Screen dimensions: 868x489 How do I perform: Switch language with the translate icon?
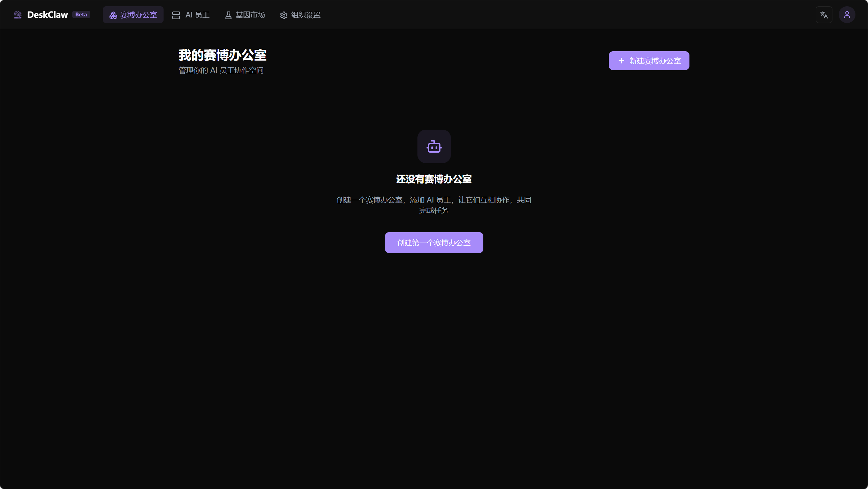[x=824, y=15]
